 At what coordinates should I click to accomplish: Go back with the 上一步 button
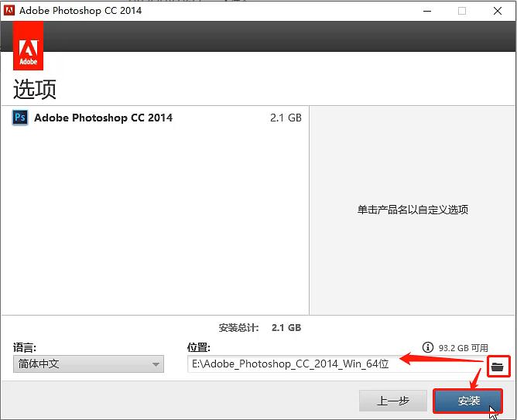393,401
